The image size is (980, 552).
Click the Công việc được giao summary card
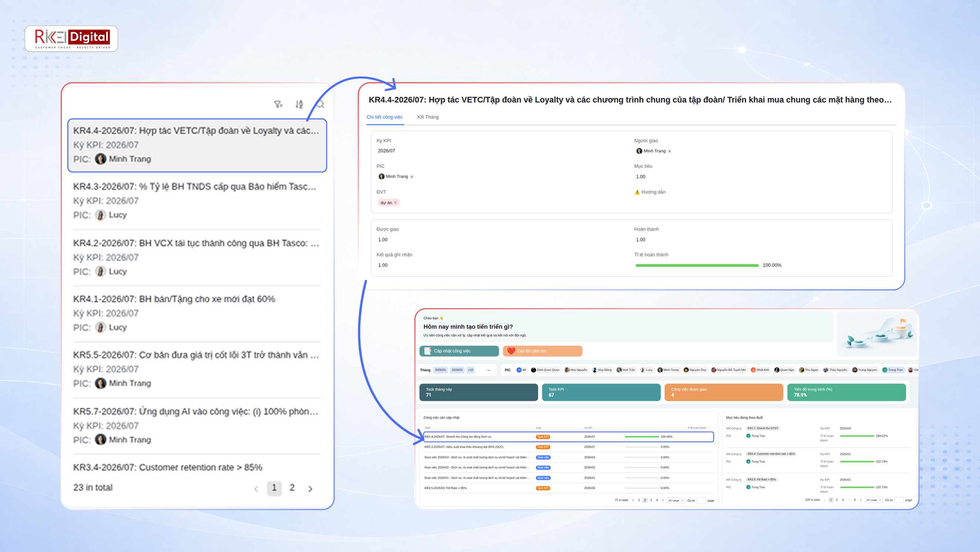724,392
